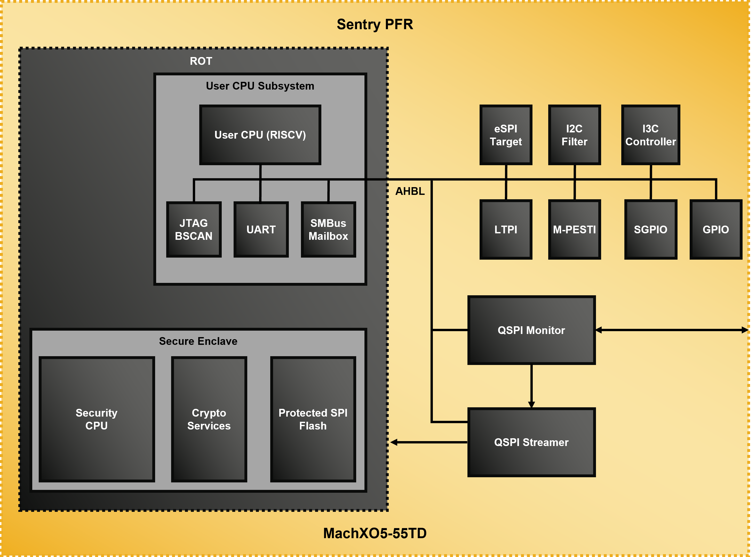Click the AHBL bus label
Screen dimensions: 756x557
tap(410, 191)
